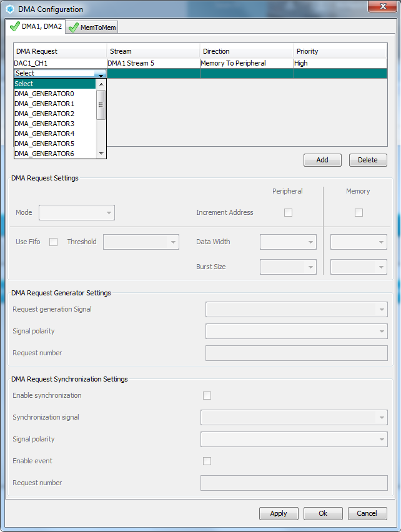The width and height of the screenshot is (401, 532).
Task: Choose DMA_GENERATOR5 from the list
Action: pos(55,144)
